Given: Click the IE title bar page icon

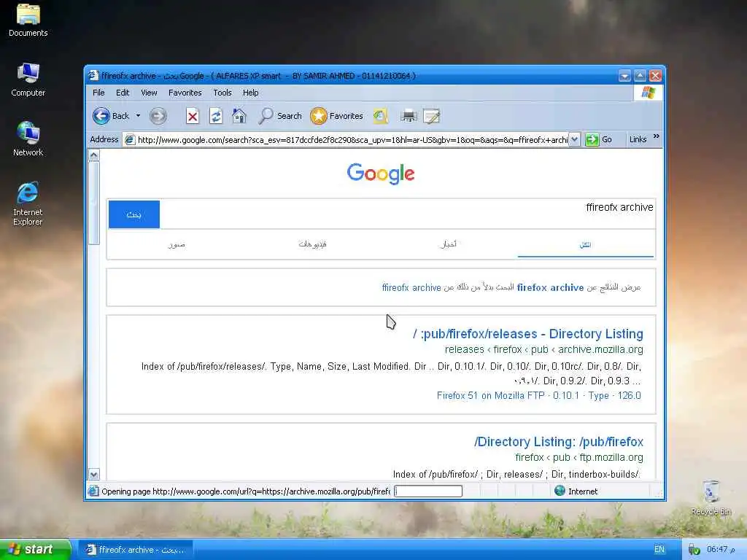Looking at the screenshot, I should pyautogui.click(x=94, y=76).
